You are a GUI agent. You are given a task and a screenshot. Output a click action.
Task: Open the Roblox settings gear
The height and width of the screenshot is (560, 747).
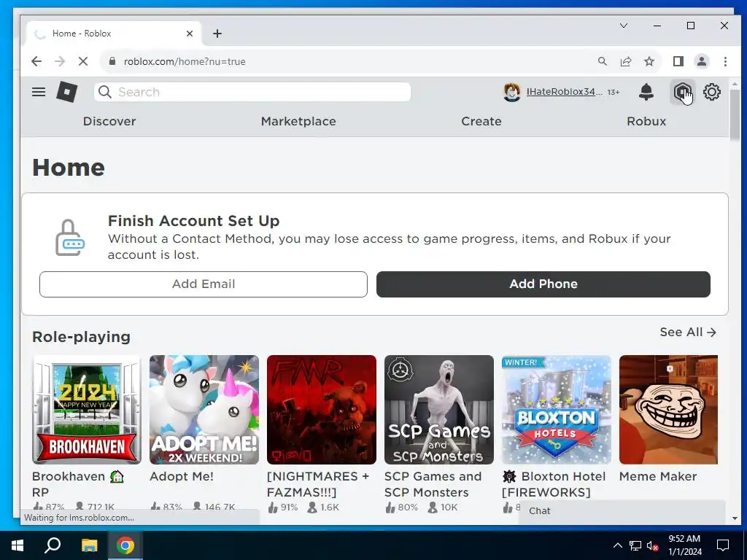(x=712, y=91)
